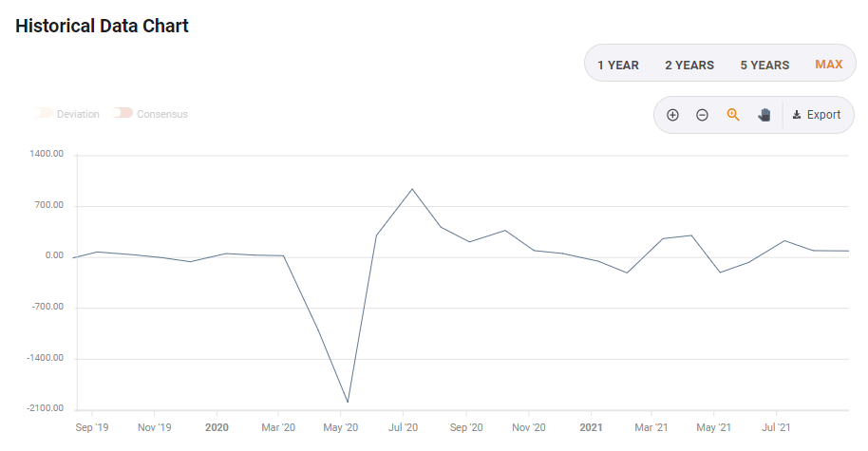
Task: Click the Export download icon
Action: pyautogui.click(x=797, y=115)
